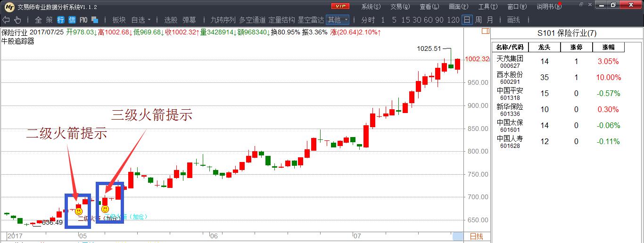Select the hand pointer tool icon
This screenshot has height=243, width=644.
pos(17,20)
